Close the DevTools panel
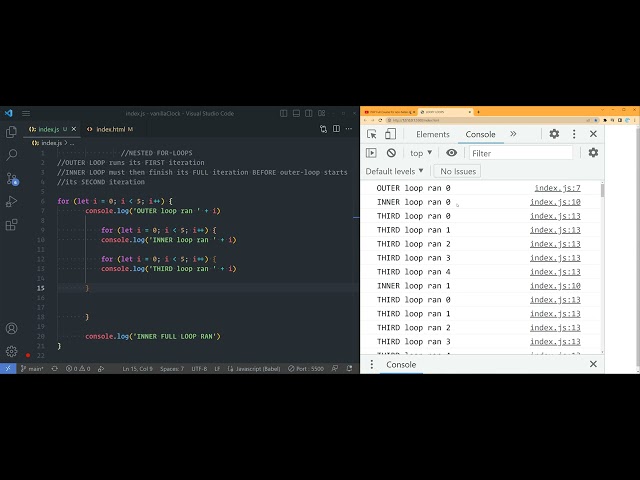Viewport: 640px width, 480px height. click(593, 134)
